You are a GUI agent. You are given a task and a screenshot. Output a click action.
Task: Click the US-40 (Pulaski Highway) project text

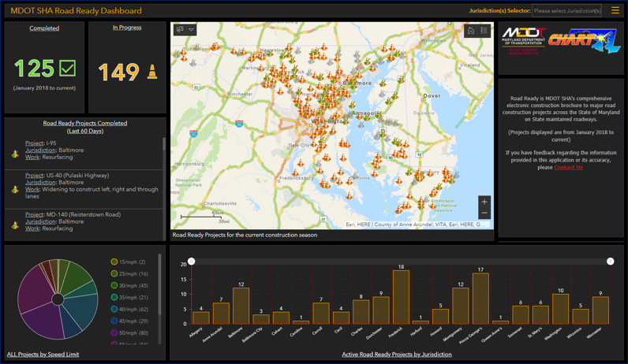tap(92, 186)
